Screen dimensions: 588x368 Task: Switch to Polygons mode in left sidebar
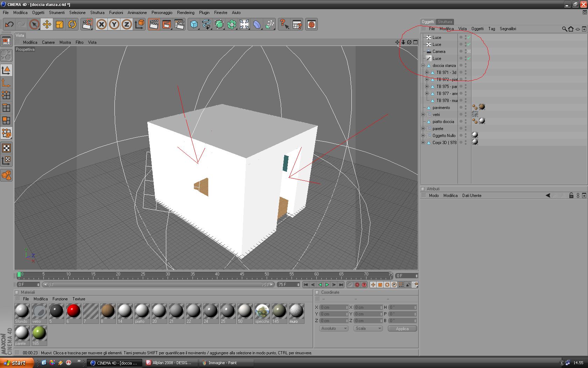[6, 121]
